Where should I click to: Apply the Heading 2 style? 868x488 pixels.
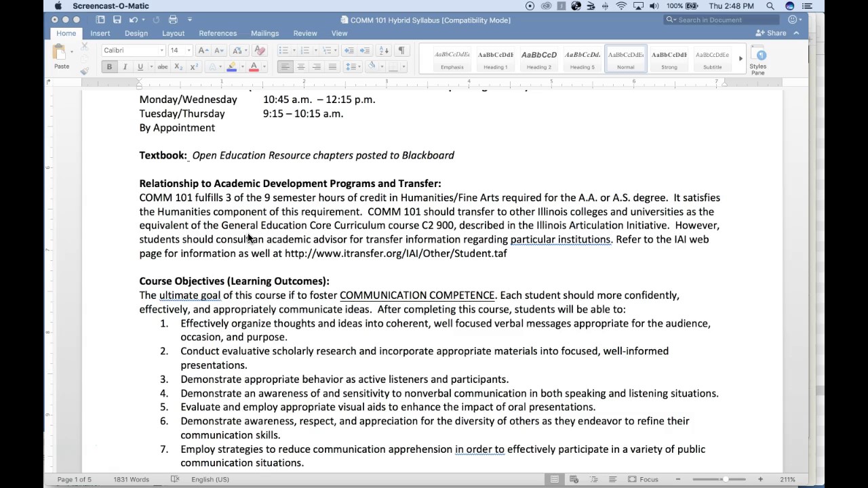click(x=539, y=59)
